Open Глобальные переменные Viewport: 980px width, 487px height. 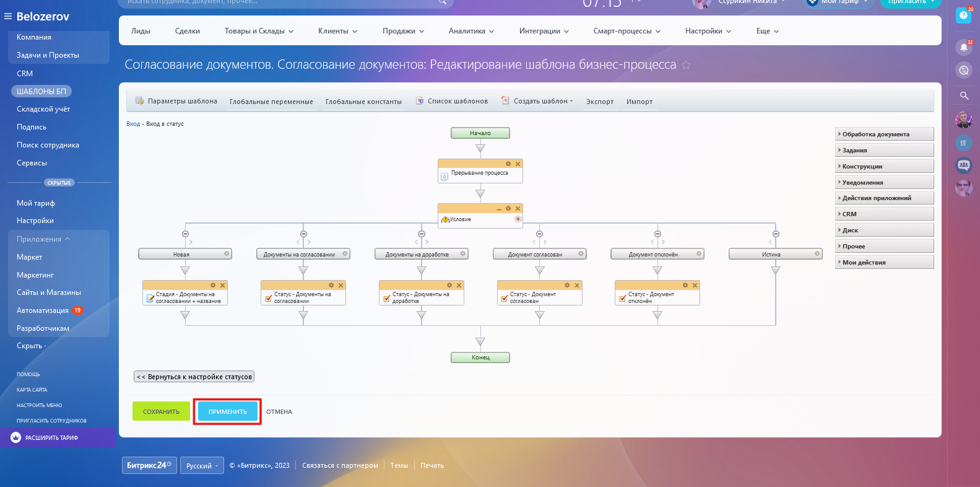pos(271,102)
